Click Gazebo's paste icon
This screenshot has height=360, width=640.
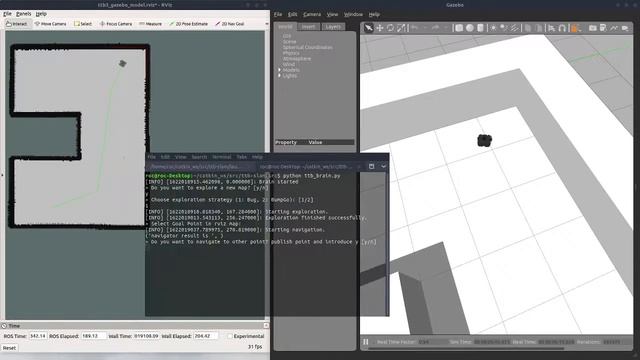tap(539, 28)
